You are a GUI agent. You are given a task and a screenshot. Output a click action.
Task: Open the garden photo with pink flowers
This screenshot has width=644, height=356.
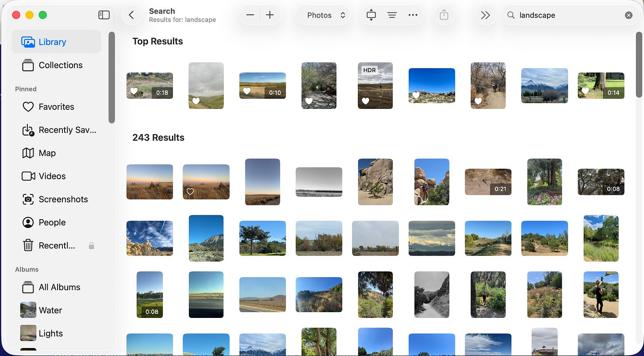pos(544,182)
